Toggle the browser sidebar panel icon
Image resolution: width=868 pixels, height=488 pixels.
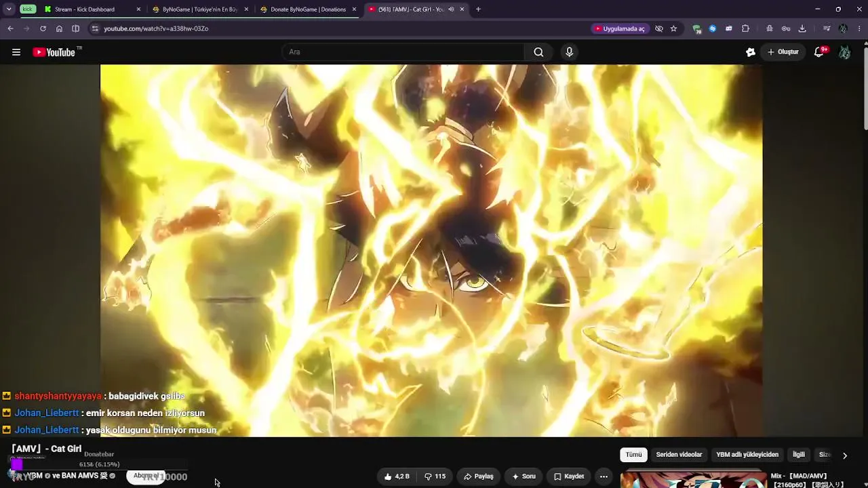[x=75, y=28]
